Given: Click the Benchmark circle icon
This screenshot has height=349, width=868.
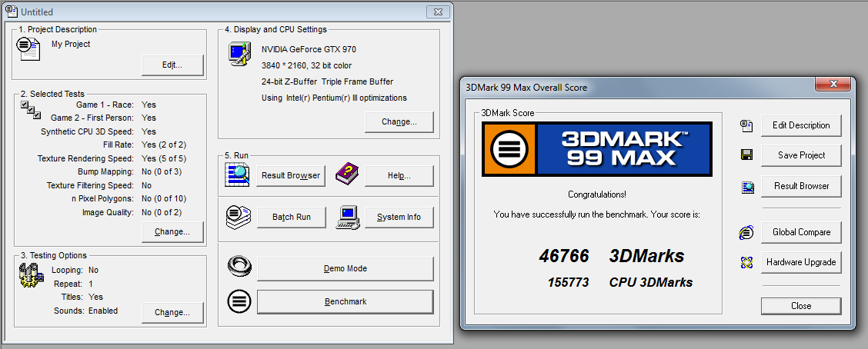Looking at the screenshot, I should (239, 301).
